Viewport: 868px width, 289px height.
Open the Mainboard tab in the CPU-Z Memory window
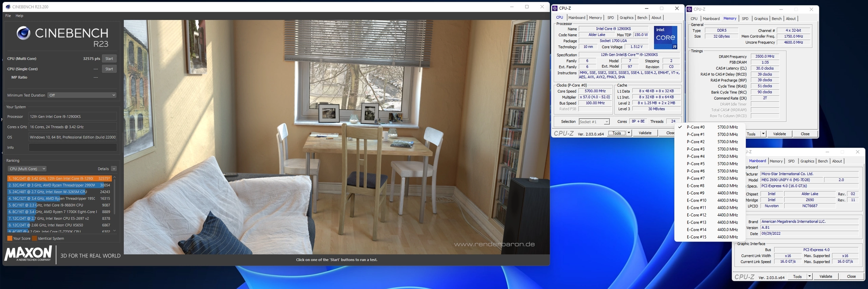(711, 19)
